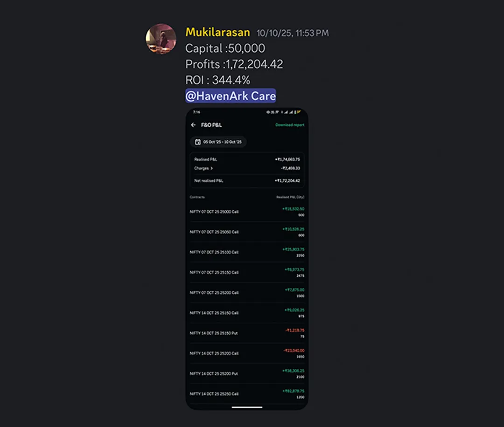Screen dimensions: 504x427
Task: Open the @HavenArk Care mention
Action: (x=231, y=96)
